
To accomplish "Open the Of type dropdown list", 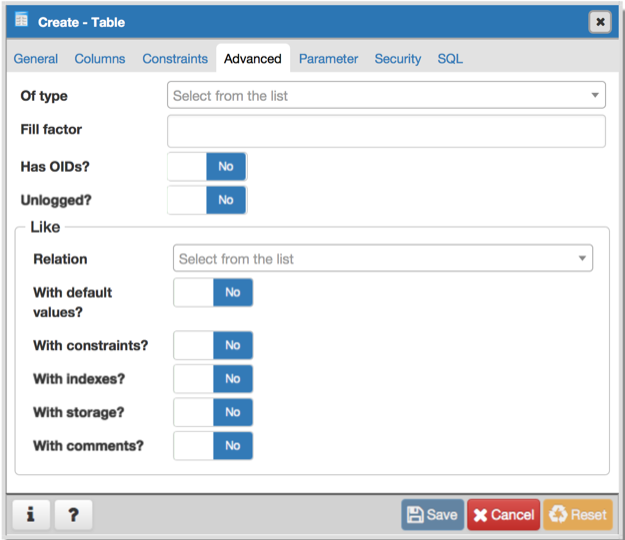I will 386,96.
